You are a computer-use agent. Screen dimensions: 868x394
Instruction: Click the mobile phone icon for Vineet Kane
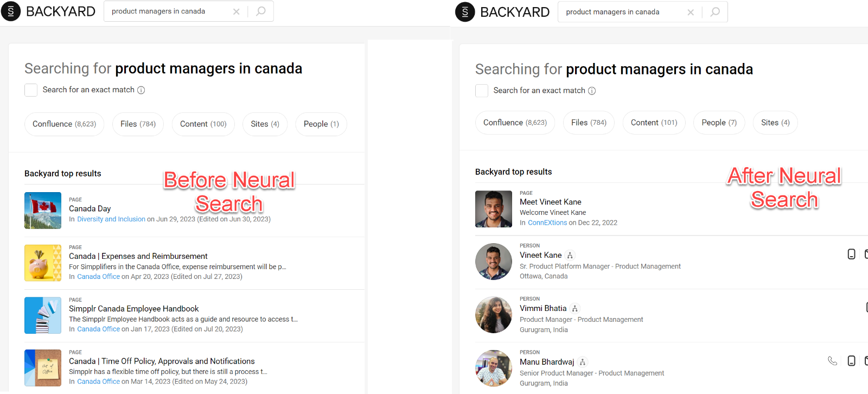[x=851, y=254]
